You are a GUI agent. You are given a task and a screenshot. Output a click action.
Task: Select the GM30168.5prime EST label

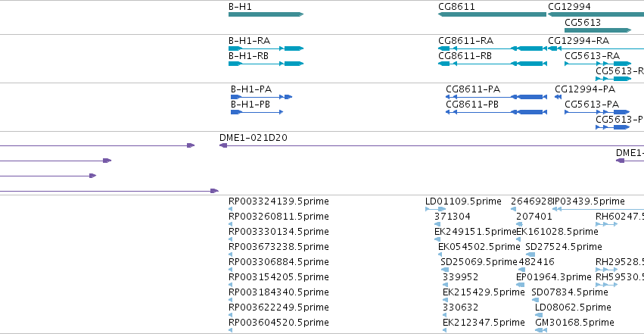pyautogui.click(x=574, y=323)
